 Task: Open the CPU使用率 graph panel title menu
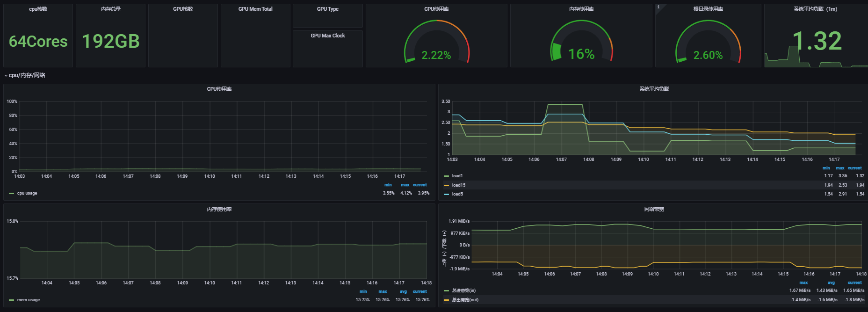(x=219, y=89)
